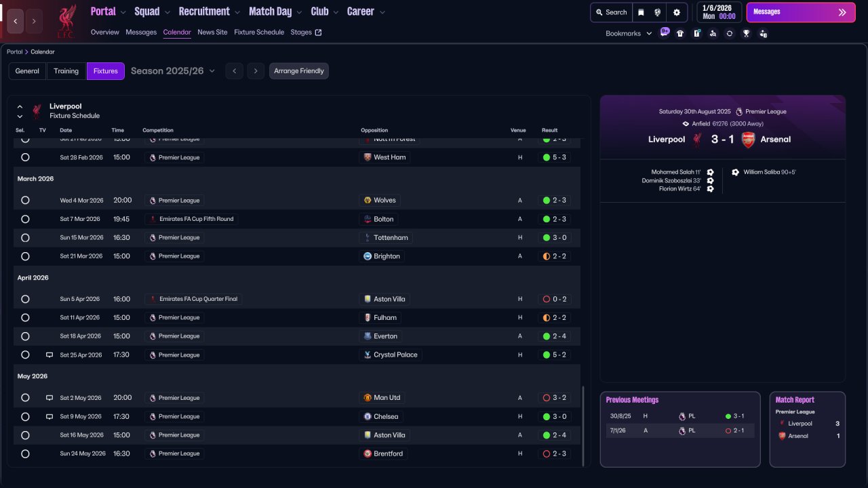Click the goal icon beside William Saliba
This screenshot has width=868, height=488.
(735, 172)
